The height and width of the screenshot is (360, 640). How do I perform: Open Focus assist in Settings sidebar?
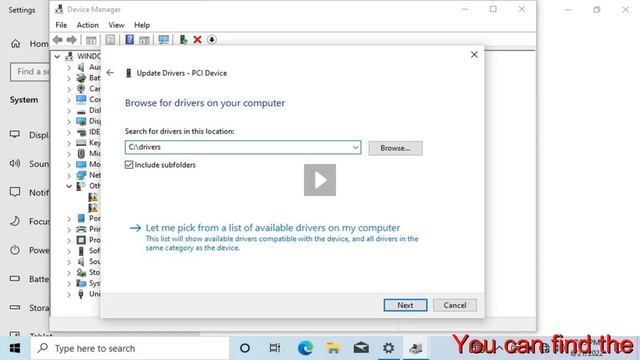tap(29, 221)
